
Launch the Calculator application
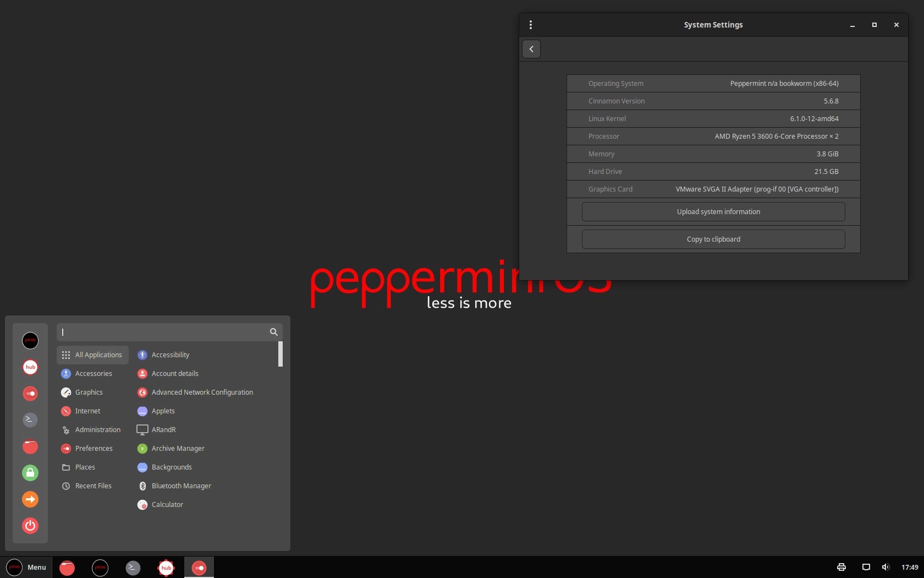click(167, 504)
